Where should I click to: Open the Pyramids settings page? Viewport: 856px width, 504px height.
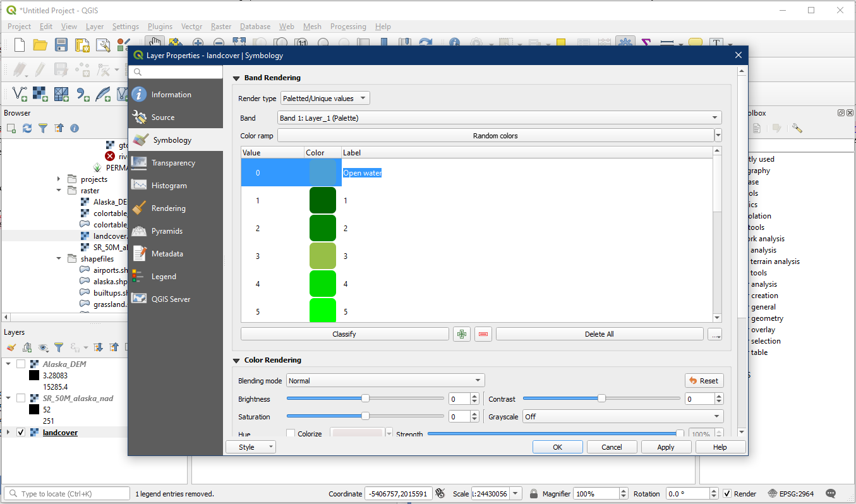[x=167, y=231]
